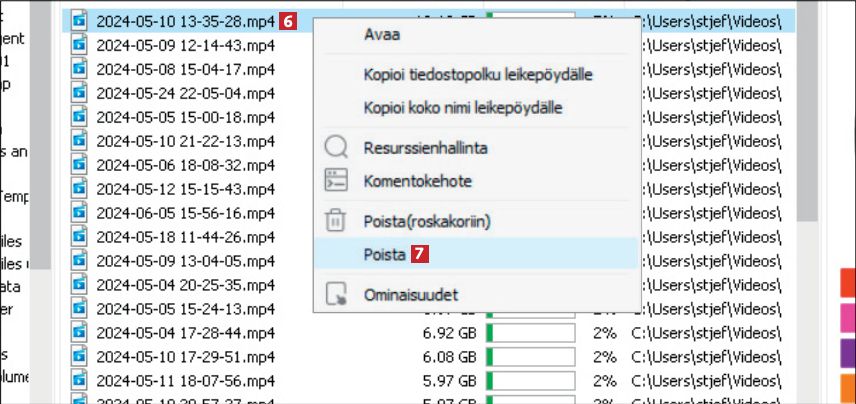Screen dimensions: 856x404
Task: Click the magnifier icon next to Resurssienhallinta
Action: point(336,149)
